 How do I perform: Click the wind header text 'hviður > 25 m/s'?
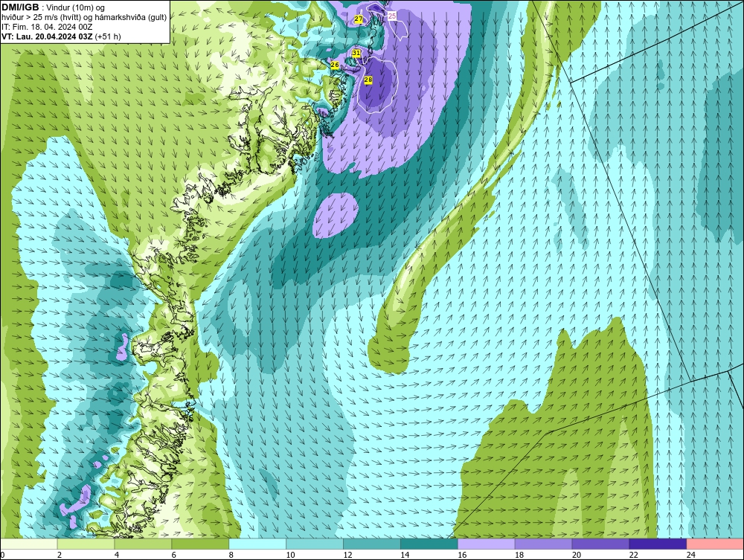point(25,17)
